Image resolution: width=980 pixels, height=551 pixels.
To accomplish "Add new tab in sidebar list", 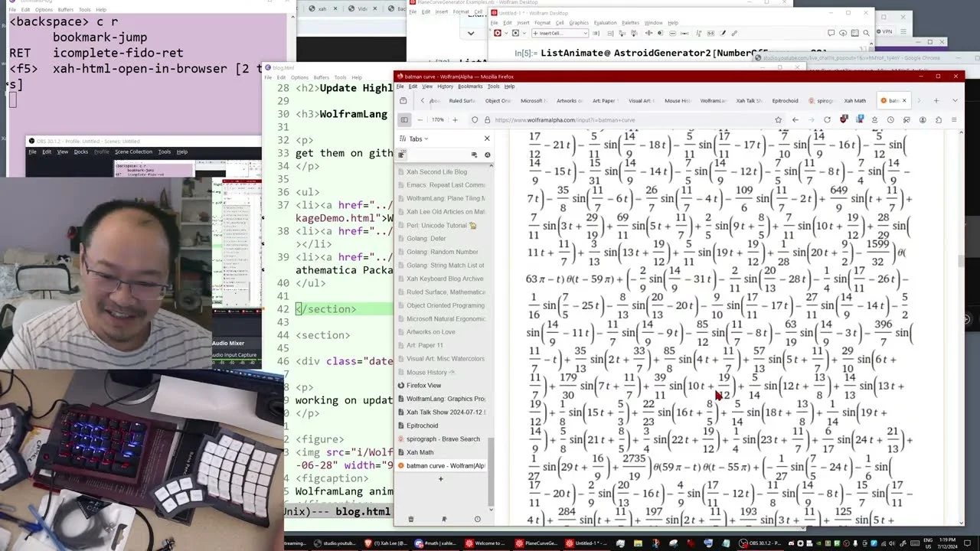I will point(440,479).
